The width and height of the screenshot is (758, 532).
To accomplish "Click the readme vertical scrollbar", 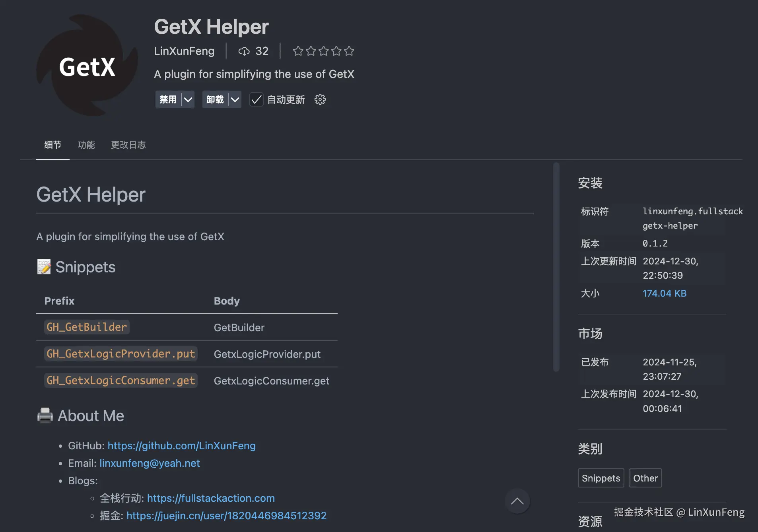I will pyautogui.click(x=556, y=267).
